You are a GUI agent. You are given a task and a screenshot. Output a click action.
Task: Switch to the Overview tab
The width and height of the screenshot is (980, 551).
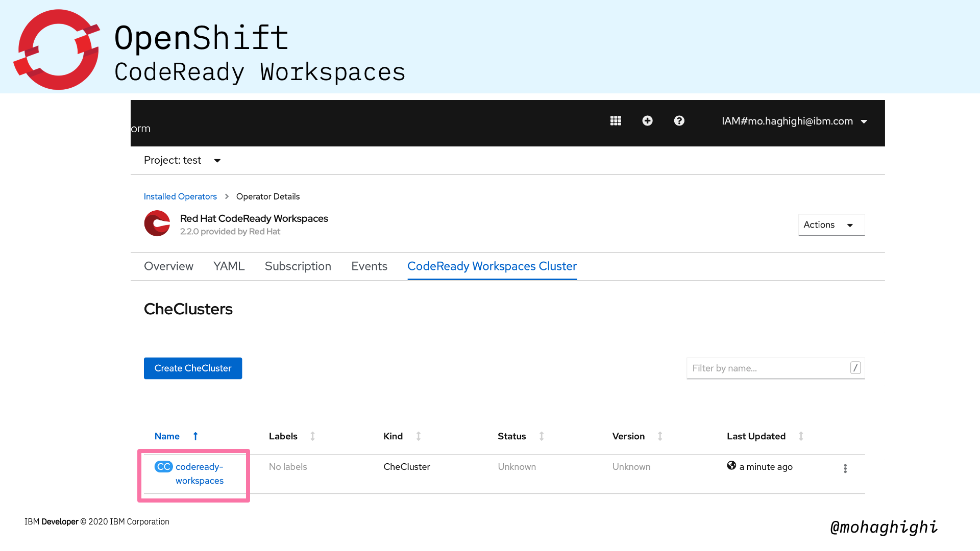coord(168,266)
